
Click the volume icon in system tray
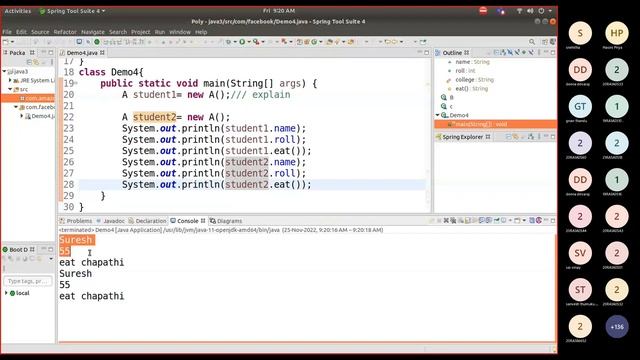[530, 11]
